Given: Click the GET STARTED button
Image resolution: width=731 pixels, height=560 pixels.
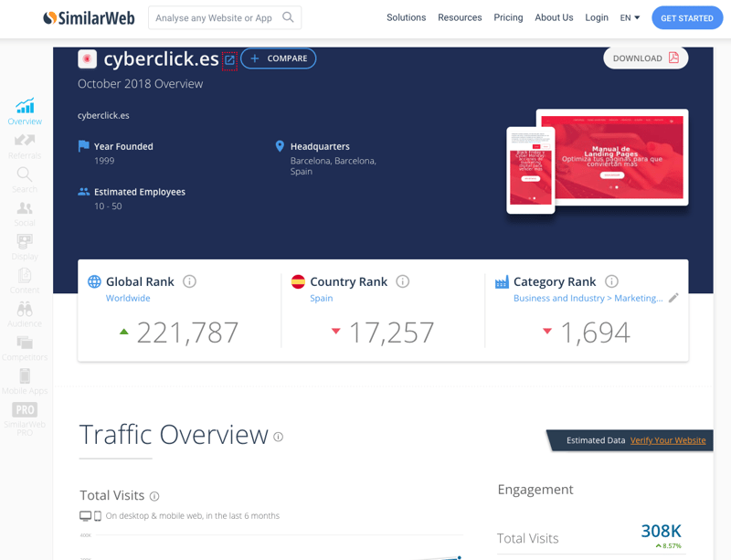Looking at the screenshot, I should (686, 17).
